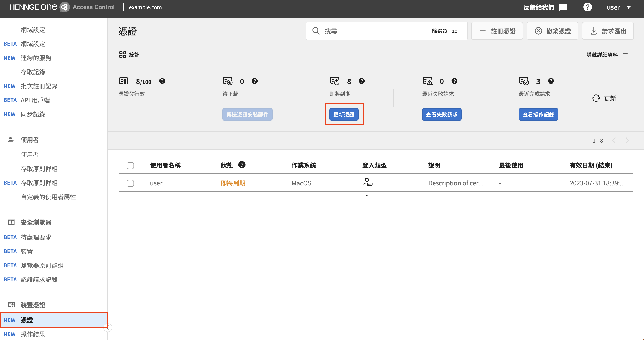
Task: Click the 撤銷憑證 button
Action: (x=553, y=31)
